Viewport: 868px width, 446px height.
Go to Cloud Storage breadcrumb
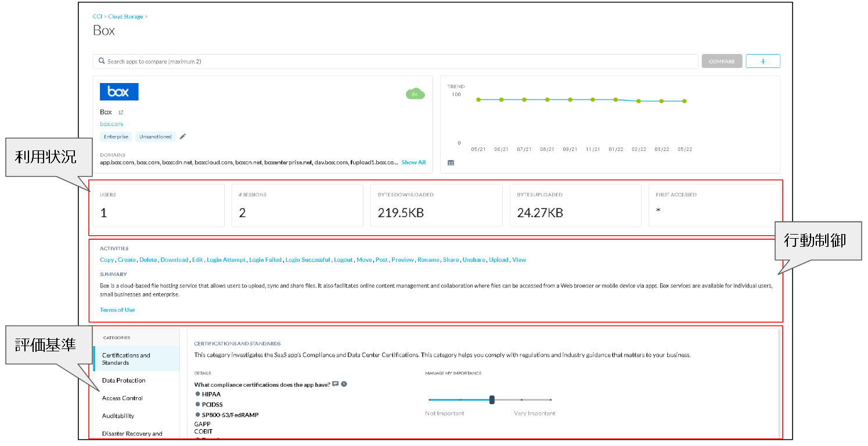pos(125,16)
